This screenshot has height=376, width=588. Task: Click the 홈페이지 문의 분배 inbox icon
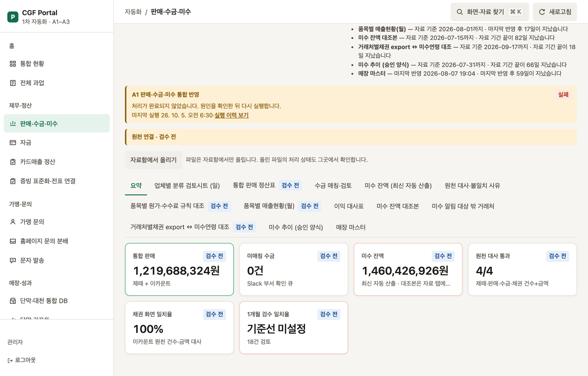pyautogui.click(x=13, y=241)
